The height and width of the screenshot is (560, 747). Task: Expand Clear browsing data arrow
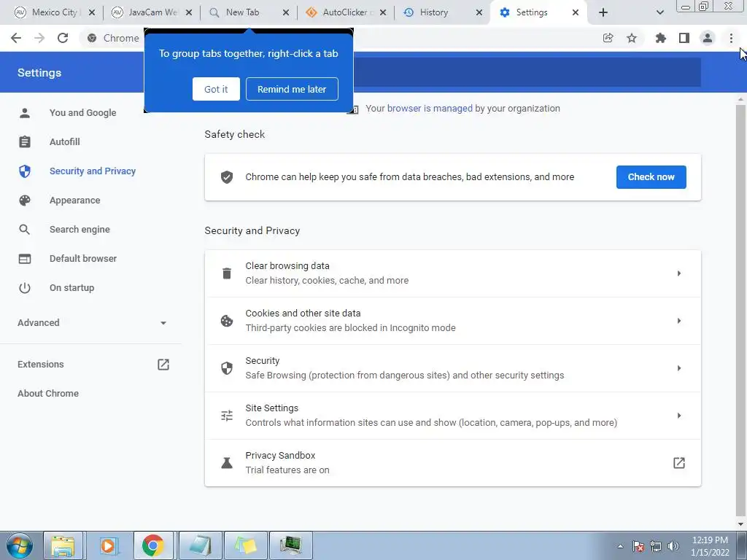point(679,273)
